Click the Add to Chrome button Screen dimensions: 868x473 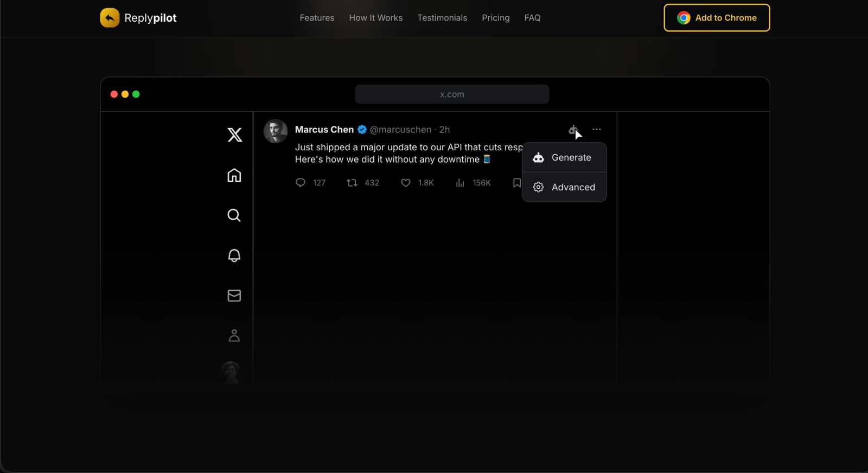(x=717, y=18)
